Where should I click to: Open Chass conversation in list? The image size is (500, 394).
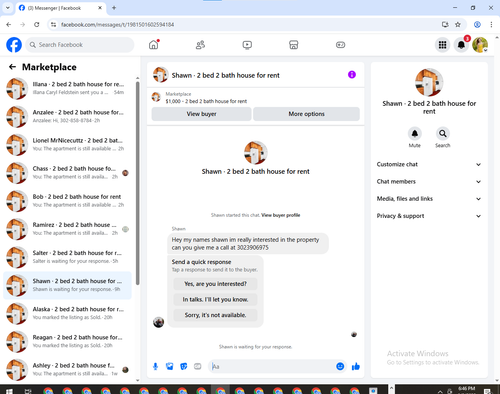coord(68,173)
